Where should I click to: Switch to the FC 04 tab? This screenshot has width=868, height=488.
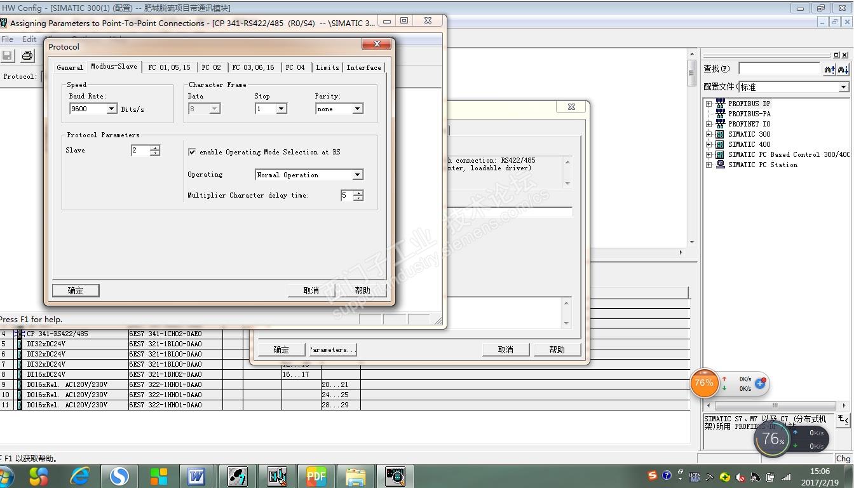(x=295, y=67)
